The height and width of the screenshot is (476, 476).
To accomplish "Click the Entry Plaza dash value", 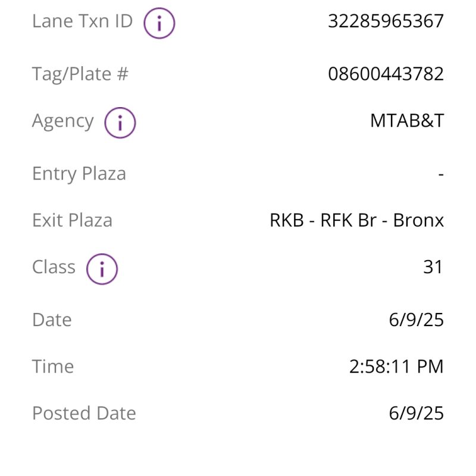I will pyautogui.click(x=441, y=174).
